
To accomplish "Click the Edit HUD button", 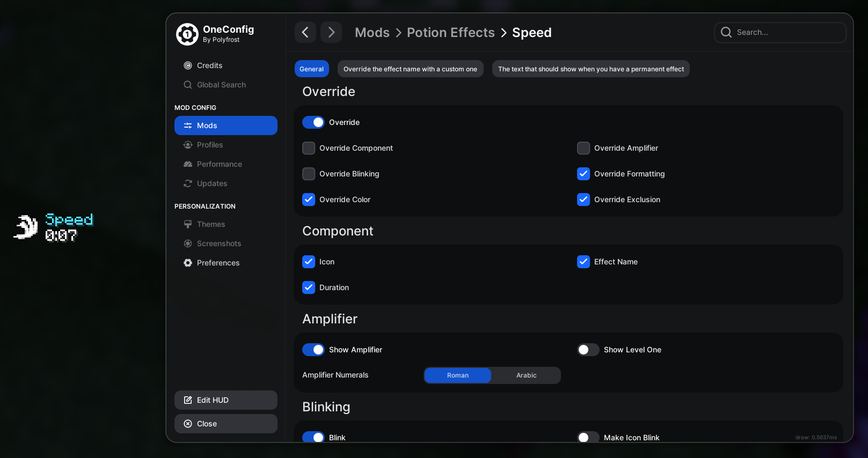I will pos(226,400).
